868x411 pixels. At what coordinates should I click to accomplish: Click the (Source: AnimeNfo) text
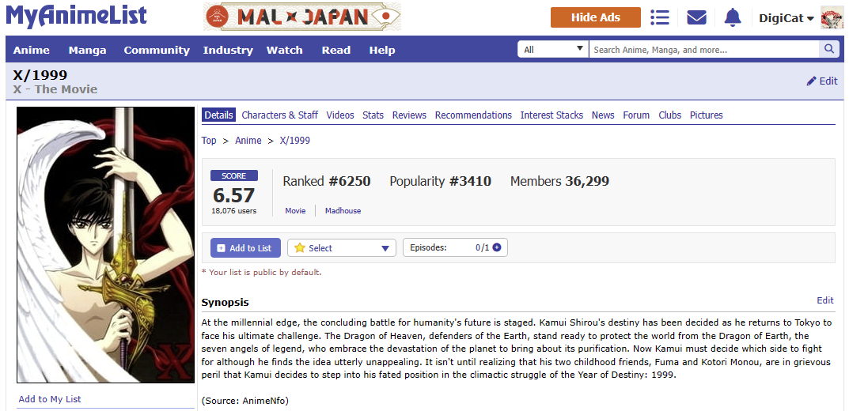[x=244, y=401]
